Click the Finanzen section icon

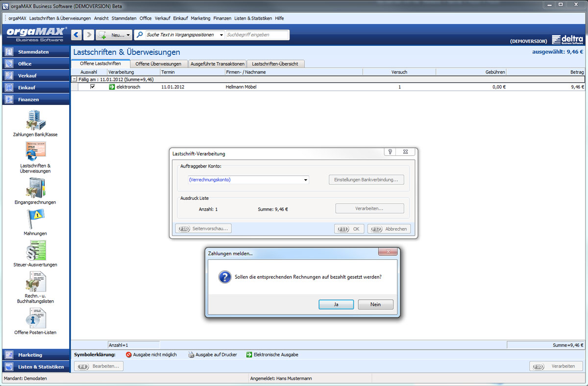[8, 99]
